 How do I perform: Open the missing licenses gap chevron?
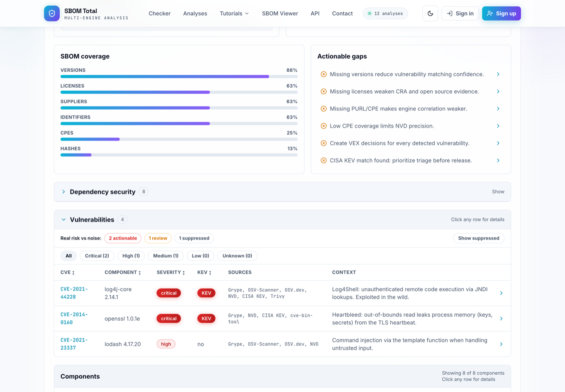point(498,92)
